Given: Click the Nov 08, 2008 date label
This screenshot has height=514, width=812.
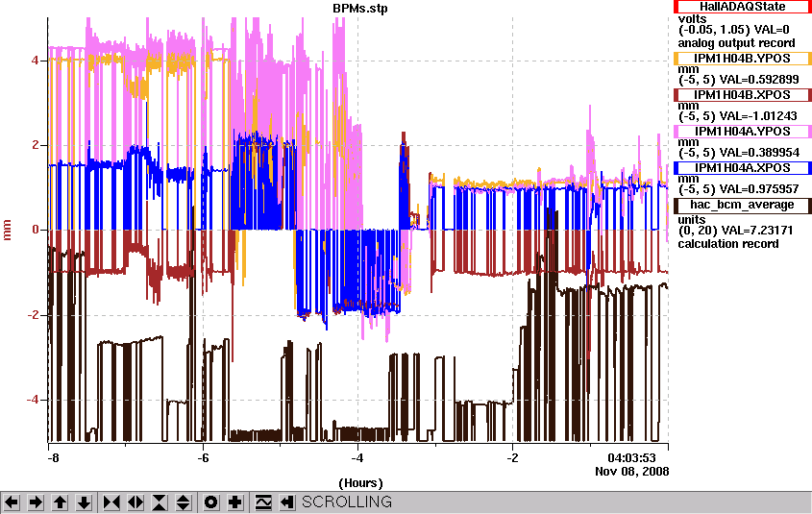Looking at the screenshot, I should [631, 472].
